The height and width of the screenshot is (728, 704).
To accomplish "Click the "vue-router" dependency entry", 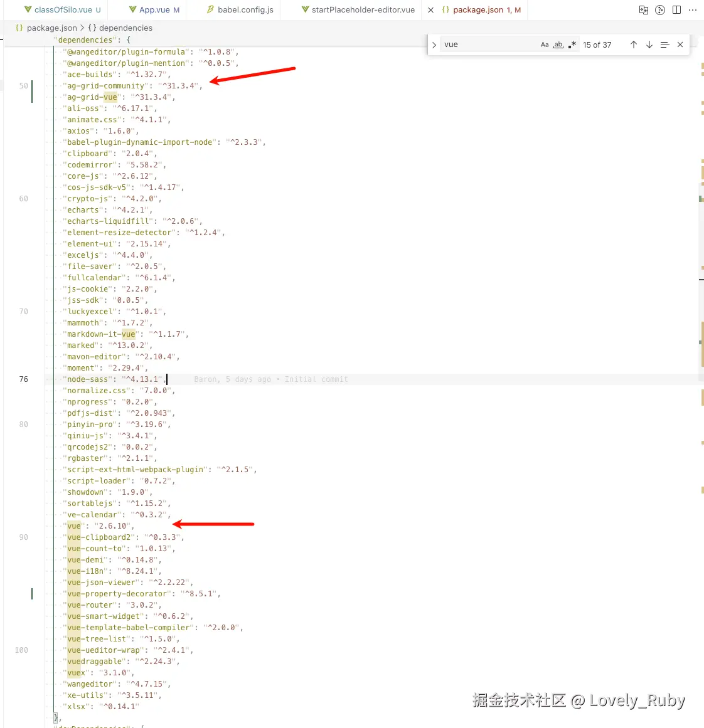I will point(112,605).
